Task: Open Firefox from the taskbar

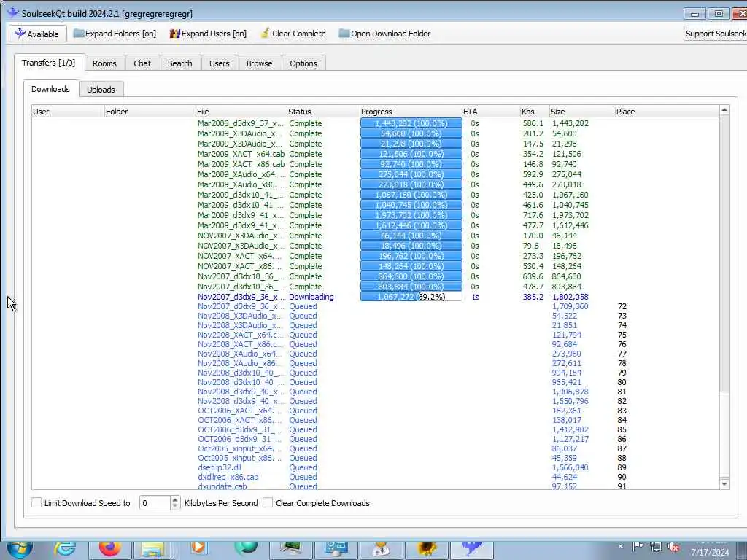Action: (x=109, y=549)
